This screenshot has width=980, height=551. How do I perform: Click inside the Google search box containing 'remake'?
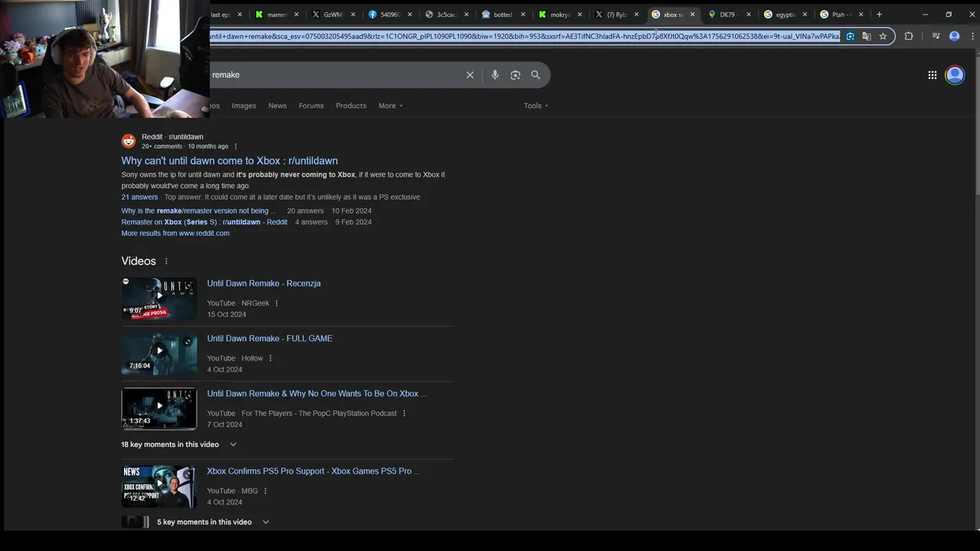[337, 75]
